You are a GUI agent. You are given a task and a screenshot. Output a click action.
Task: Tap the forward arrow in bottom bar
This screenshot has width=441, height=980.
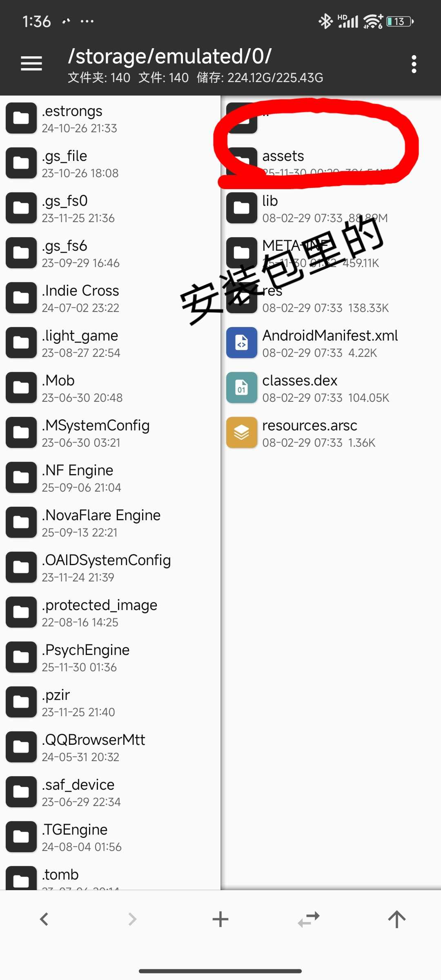(x=132, y=919)
